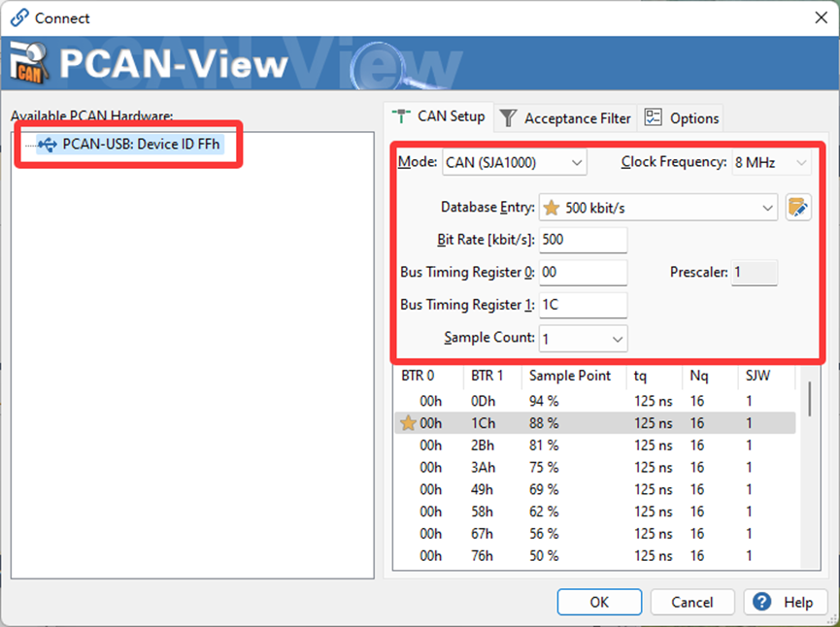This screenshot has width=840, height=627.
Task: Select the row with BTR 1 76h
Action: coord(595,556)
